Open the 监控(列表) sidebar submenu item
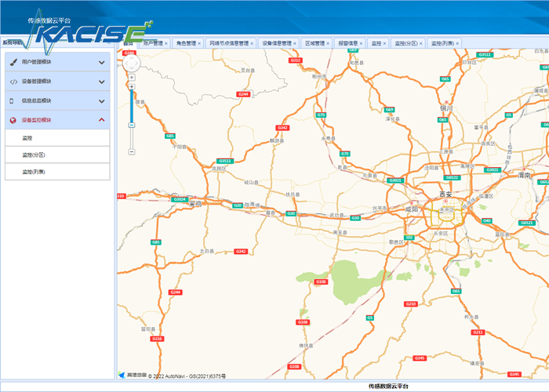Viewport: 549px width, 392px height. coord(57,172)
